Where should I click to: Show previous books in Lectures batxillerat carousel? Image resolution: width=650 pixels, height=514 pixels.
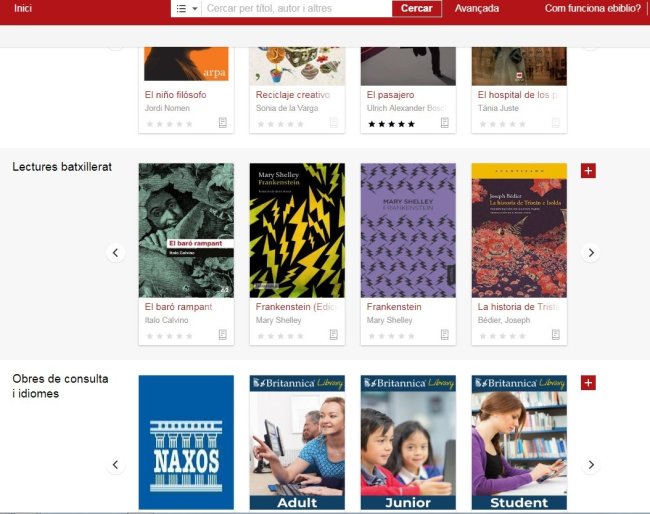pos(116,253)
